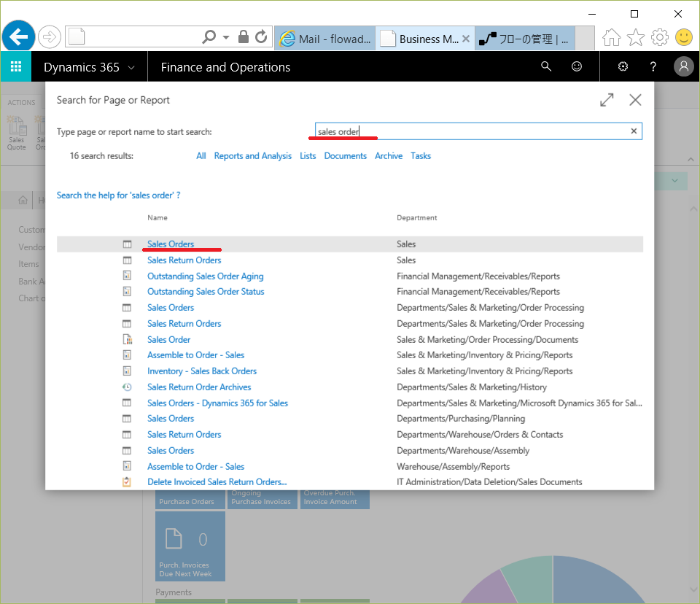This screenshot has height=604, width=700.
Task: Filter results by Lists
Action: tap(308, 156)
